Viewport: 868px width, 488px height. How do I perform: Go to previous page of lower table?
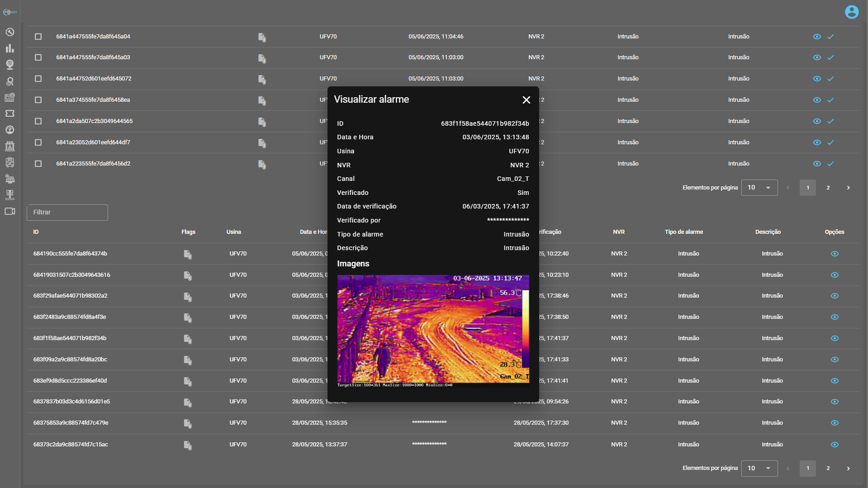[x=787, y=469]
